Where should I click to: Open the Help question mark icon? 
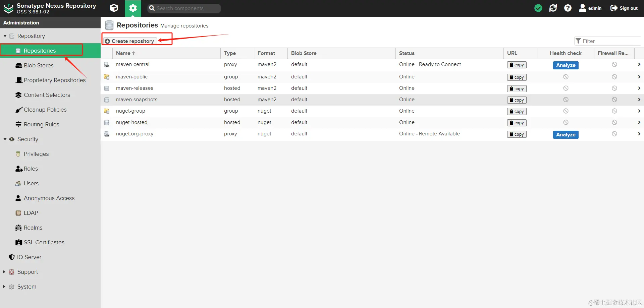coord(568,8)
